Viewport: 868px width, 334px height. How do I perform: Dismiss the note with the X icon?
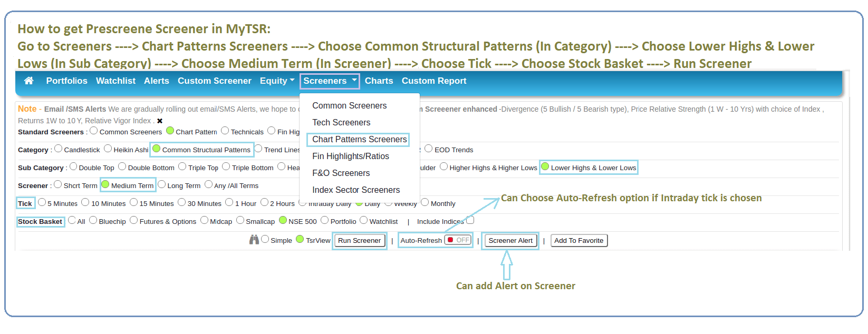[x=160, y=121]
